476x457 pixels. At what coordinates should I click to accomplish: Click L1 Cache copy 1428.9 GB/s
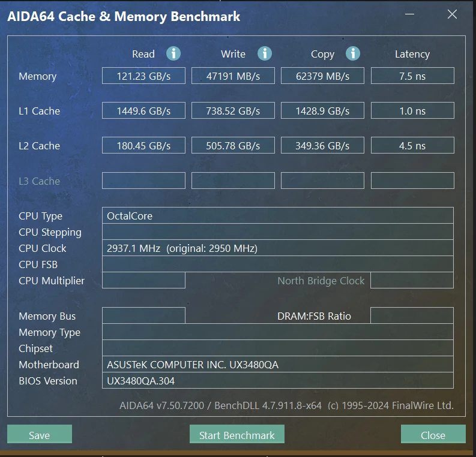coord(322,111)
